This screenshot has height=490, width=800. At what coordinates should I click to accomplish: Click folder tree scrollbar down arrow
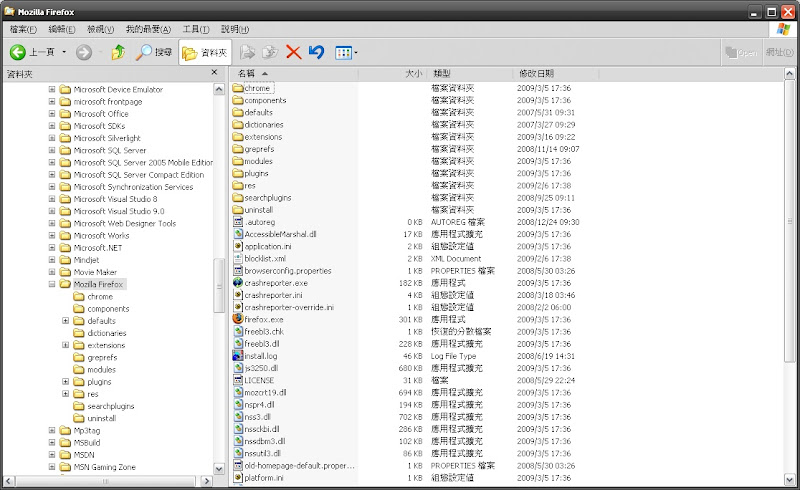[x=219, y=469]
